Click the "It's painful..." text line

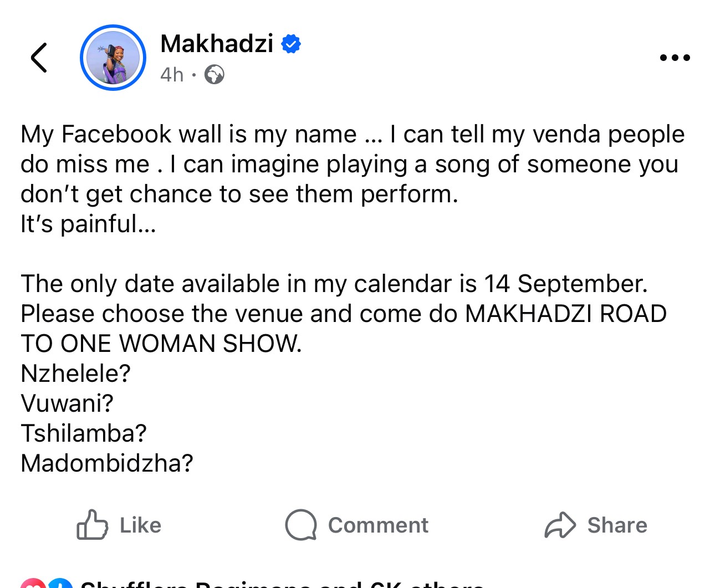coord(89,224)
